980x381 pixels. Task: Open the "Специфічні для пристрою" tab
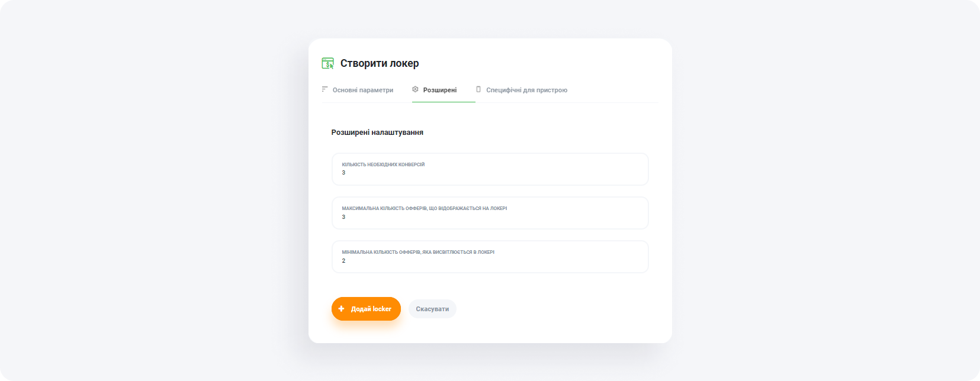tap(526, 89)
